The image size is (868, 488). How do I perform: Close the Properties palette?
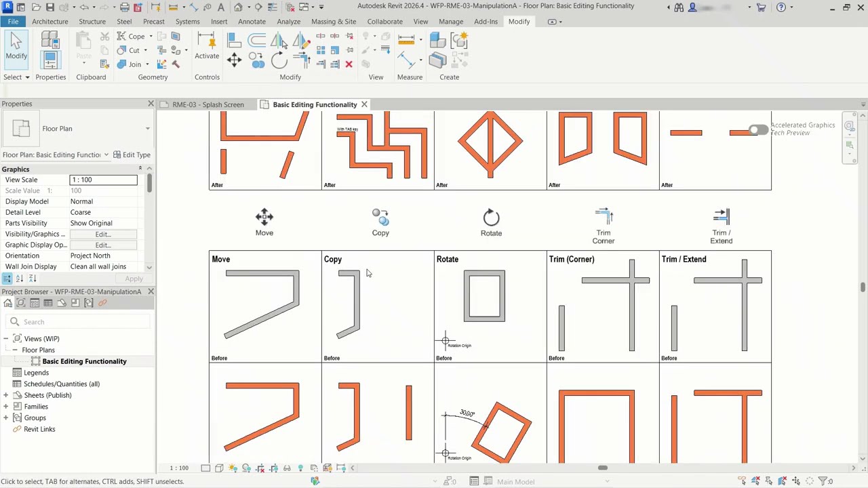point(151,104)
